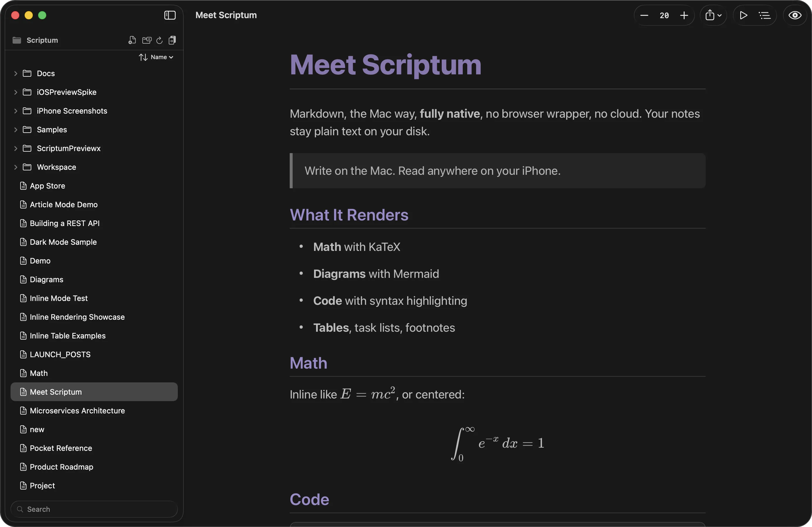This screenshot has width=812, height=527.
Task: Click the documents with arrow icon
Action: point(172,40)
